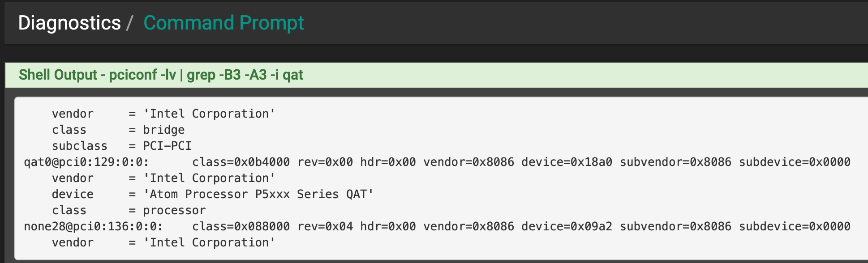Open the Command Prompt breadcrumb link
The height and width of the screenshot is (263, 868).
223,23
